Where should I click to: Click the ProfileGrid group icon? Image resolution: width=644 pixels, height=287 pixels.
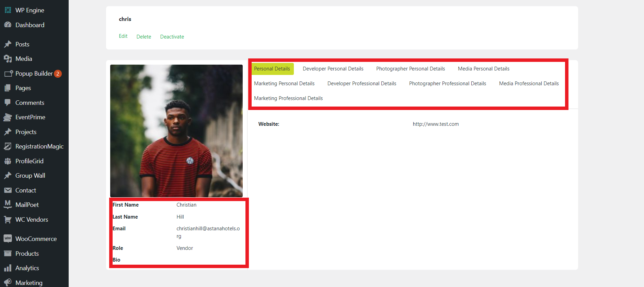(8, 161)
